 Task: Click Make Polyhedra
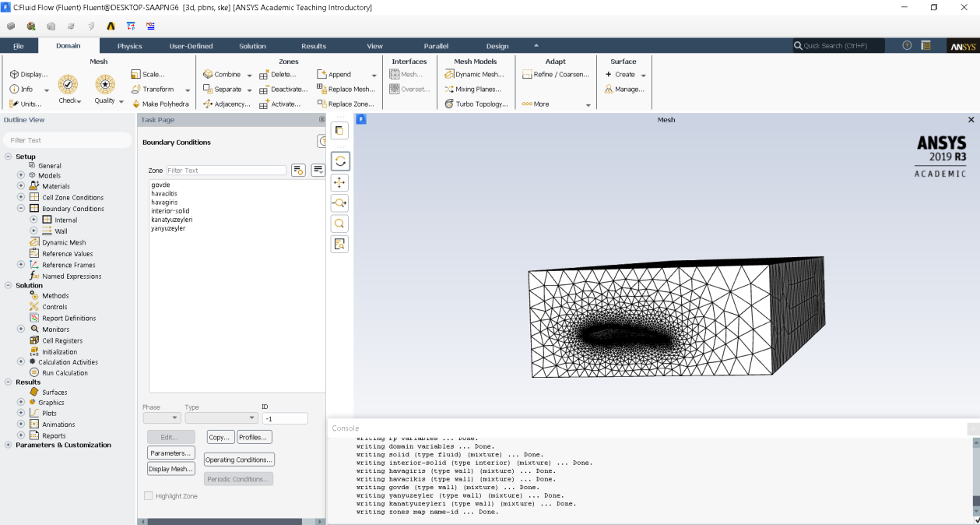pyautogui.click(x=160, y=104)
